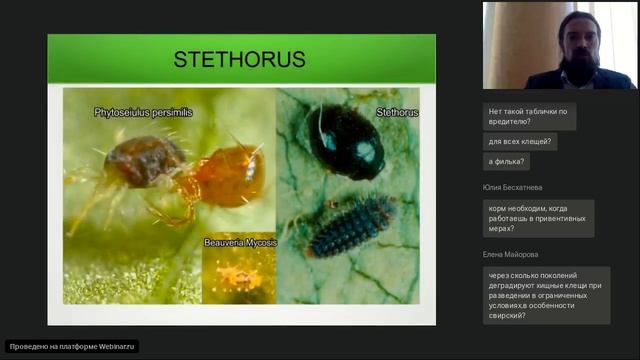Click chat author name Елена Майорова

coord(510,254)
